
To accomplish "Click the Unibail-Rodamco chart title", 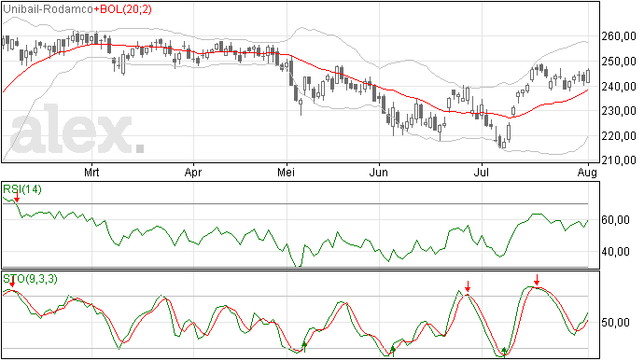I will [48, 9].
